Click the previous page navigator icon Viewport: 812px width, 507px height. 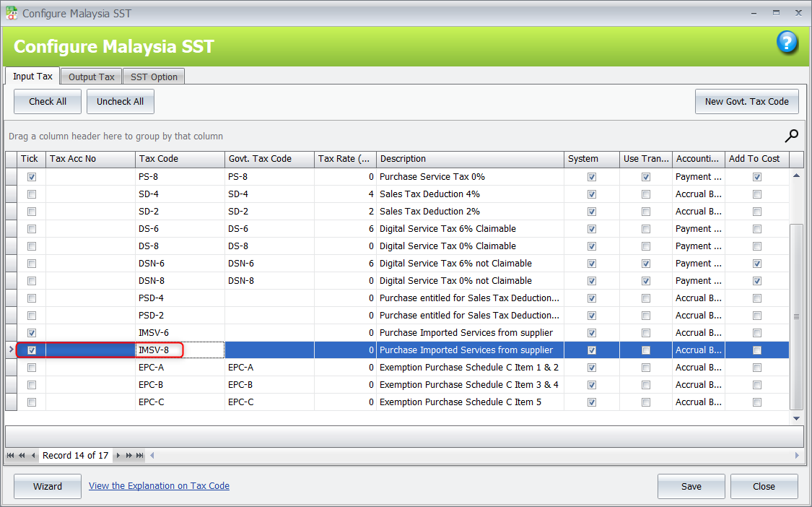22,456
